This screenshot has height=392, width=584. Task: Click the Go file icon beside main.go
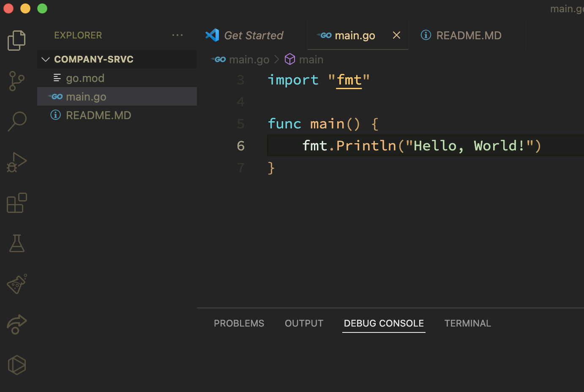(x=56, y=96)
